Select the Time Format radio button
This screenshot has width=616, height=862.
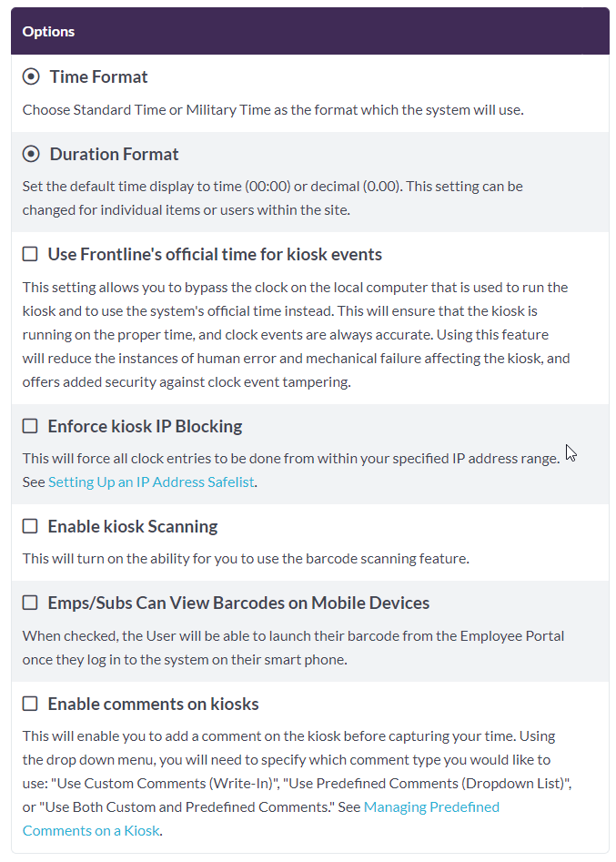[x=31, y=77]
